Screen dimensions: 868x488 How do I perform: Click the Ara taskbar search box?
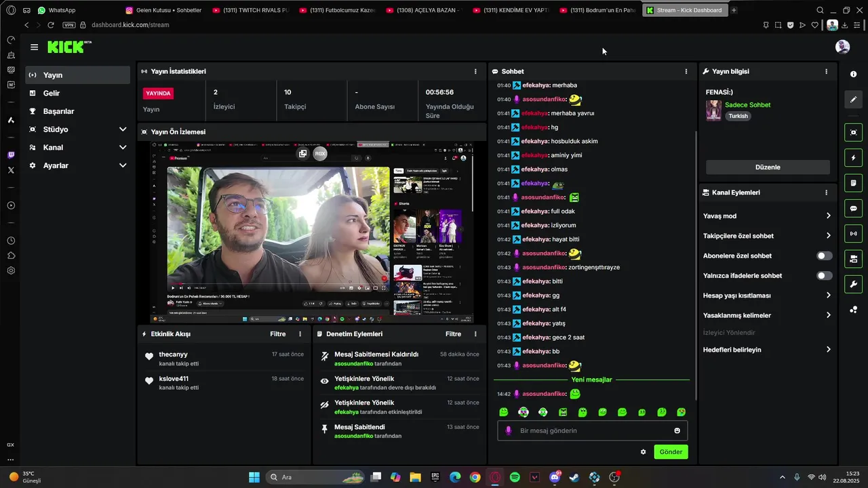point(315,477)
